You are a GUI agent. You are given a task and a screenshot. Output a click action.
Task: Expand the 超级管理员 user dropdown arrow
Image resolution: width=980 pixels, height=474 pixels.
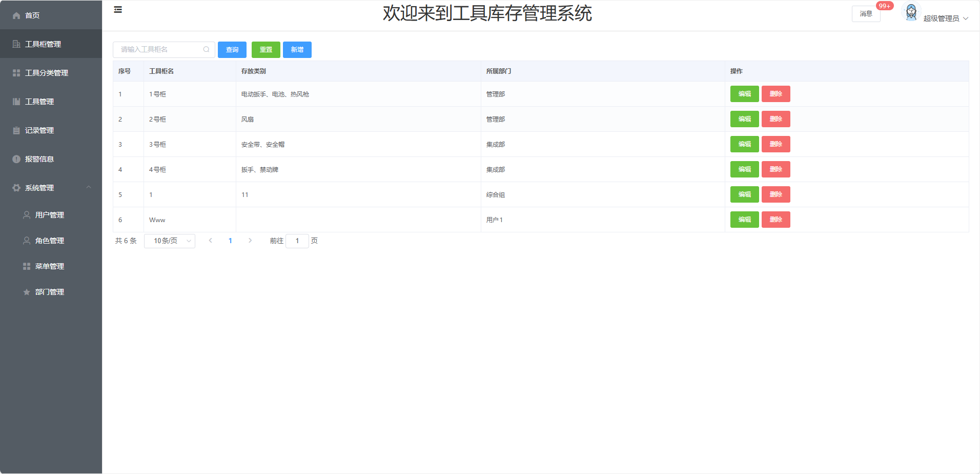966,18
